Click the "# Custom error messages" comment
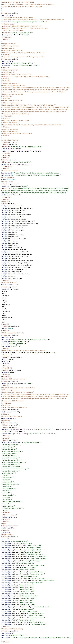Image resolution: width=73 pixels, height=644 pixels. (x=9, y=171)
